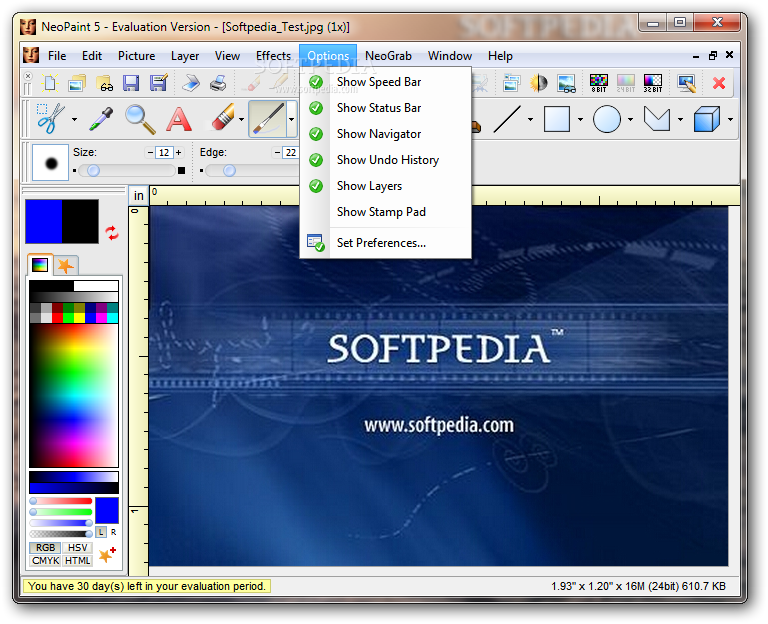The image size is (768, 624).
Task: Click the brush Size slider
Action: (x=127, y=170)
